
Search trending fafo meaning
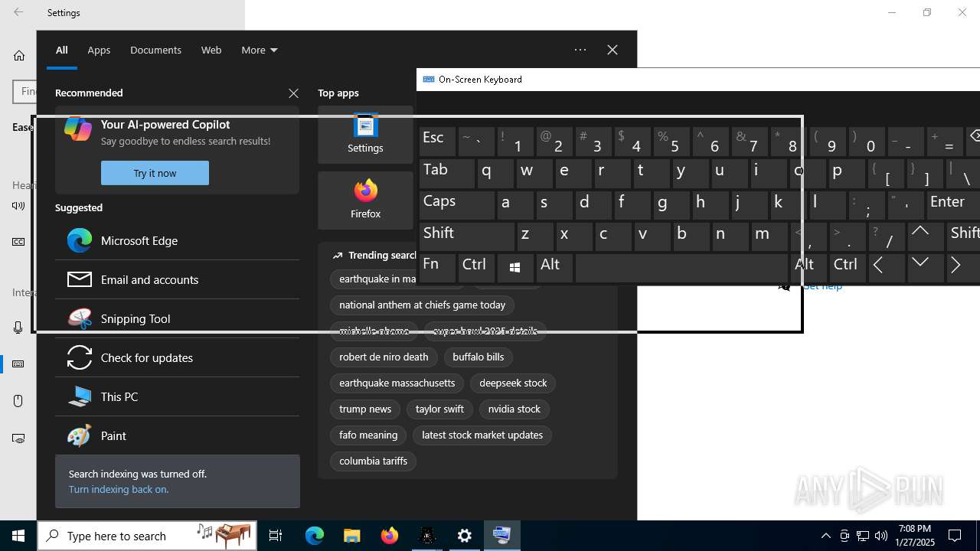click(x=368, y=435)
